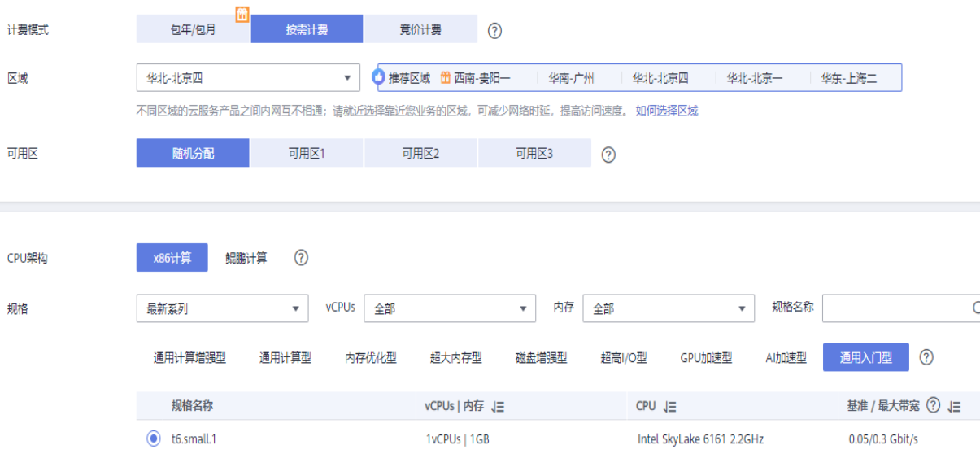Image resolution: width=980 pixels, height=454 pixels.
Task: Open the 如何选择区域 link
Action: point(666,111)
